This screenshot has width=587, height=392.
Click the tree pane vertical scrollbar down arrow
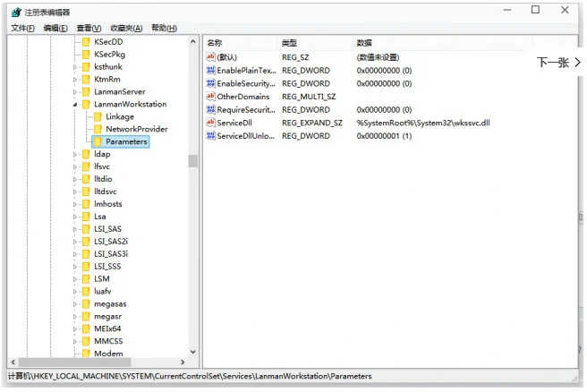coord(192,352)
